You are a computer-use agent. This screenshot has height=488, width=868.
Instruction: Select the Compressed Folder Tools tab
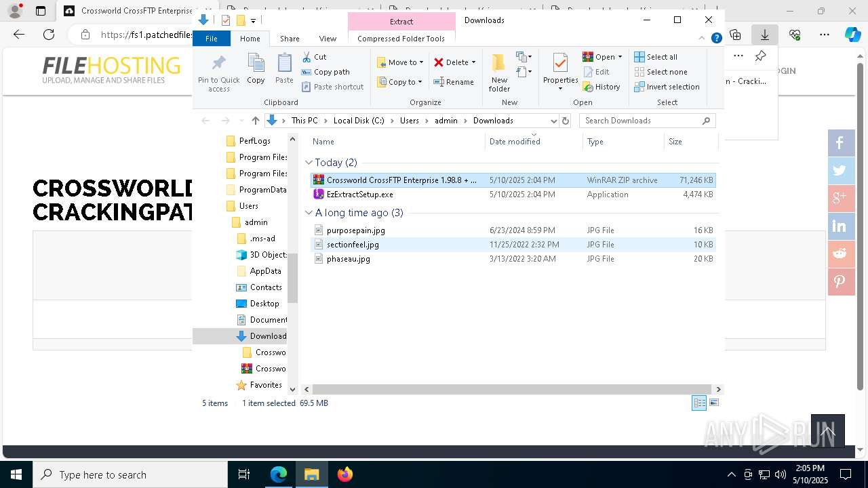(x=401, y=39)
